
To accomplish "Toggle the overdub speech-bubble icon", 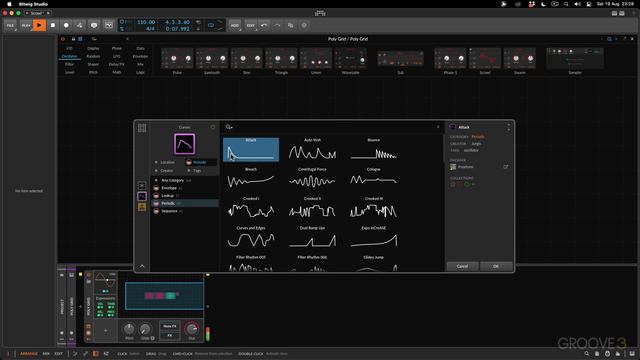I will [94, 25].
